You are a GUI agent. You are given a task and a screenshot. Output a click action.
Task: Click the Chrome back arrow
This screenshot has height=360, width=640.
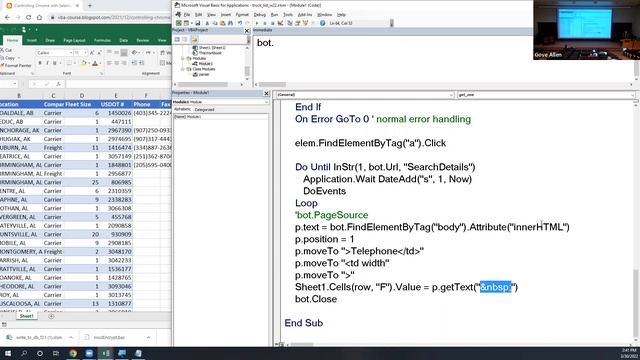pyautogui.click(x=7, y=17)
